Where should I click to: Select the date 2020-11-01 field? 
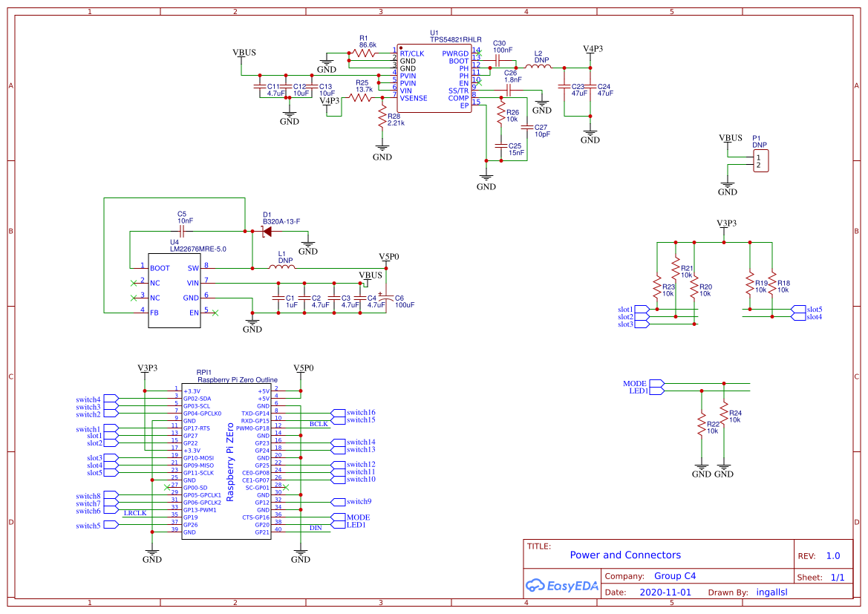click(x=665, y=592)
